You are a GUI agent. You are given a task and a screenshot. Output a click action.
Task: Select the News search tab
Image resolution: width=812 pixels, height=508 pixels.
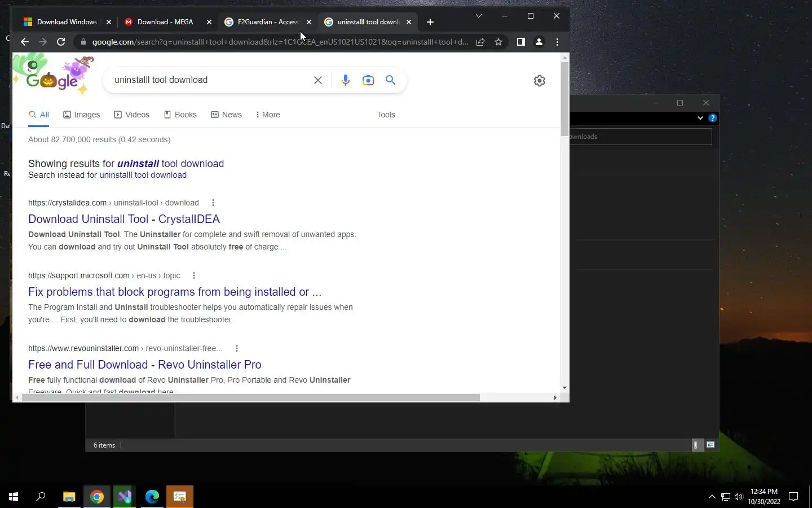[226, 115]
